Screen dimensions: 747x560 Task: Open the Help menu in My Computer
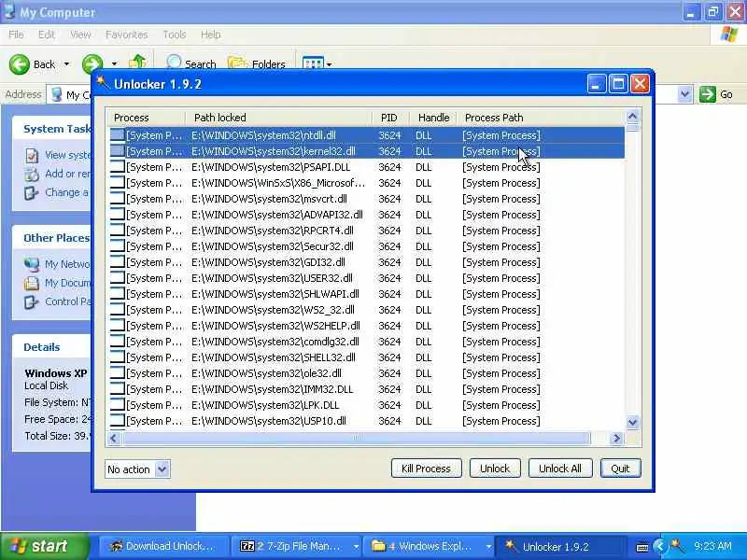pos(210,35)
